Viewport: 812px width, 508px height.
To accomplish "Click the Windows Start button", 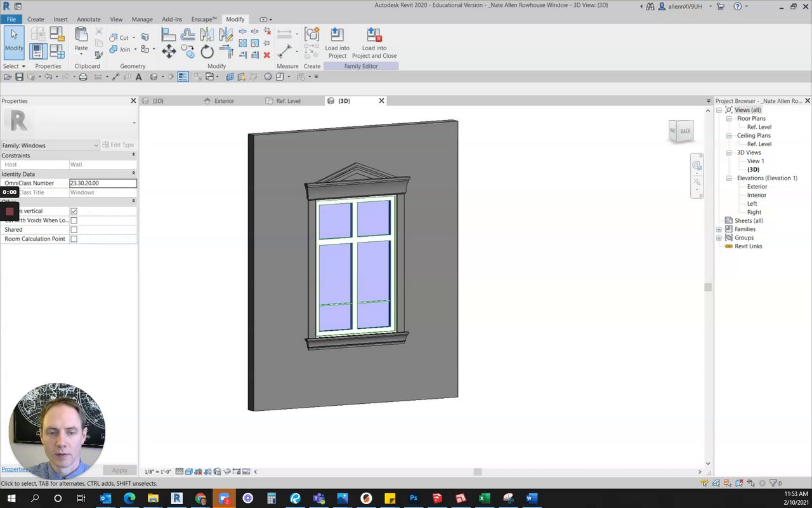I will tap(11, 498).
